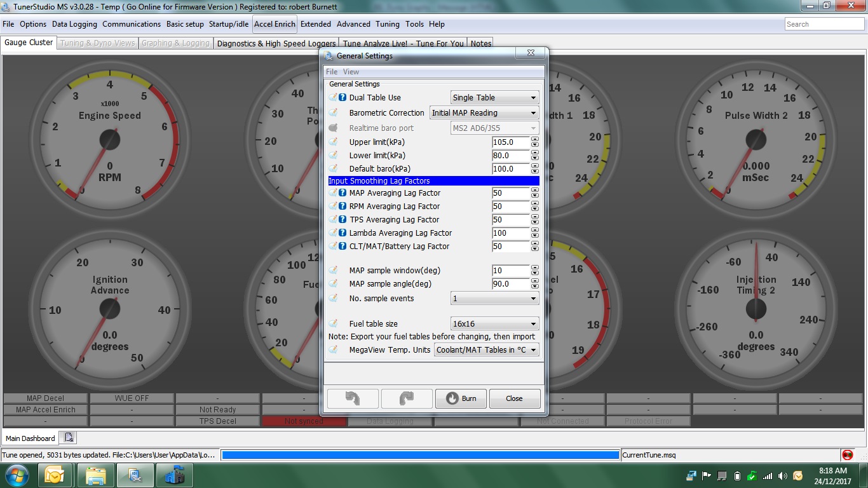Screen dimensions: 868x488
Task: Click the Main Dashboard tab at bottom
Action: [x=30, y=438]
